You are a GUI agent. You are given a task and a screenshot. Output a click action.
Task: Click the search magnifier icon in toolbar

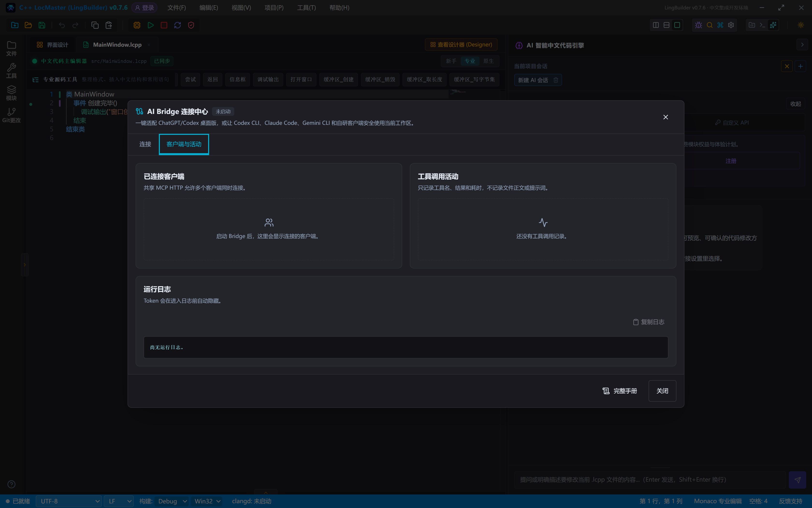[710, 25]
